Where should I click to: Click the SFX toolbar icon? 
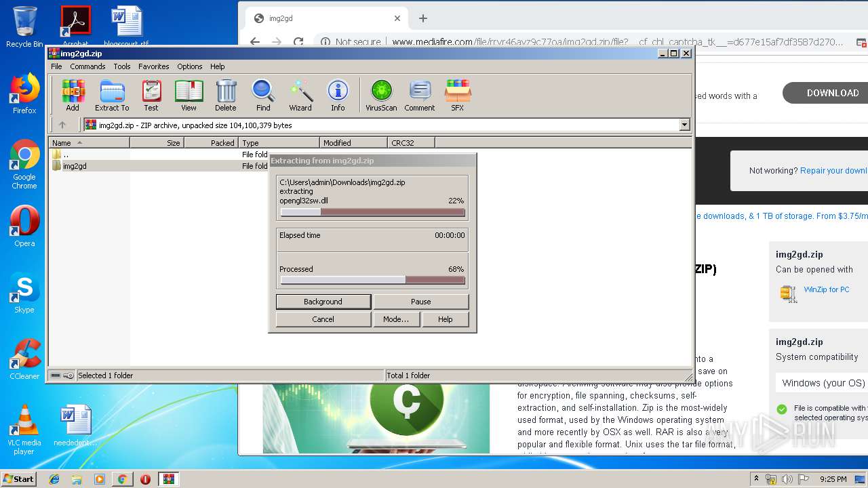click(458, 95)
